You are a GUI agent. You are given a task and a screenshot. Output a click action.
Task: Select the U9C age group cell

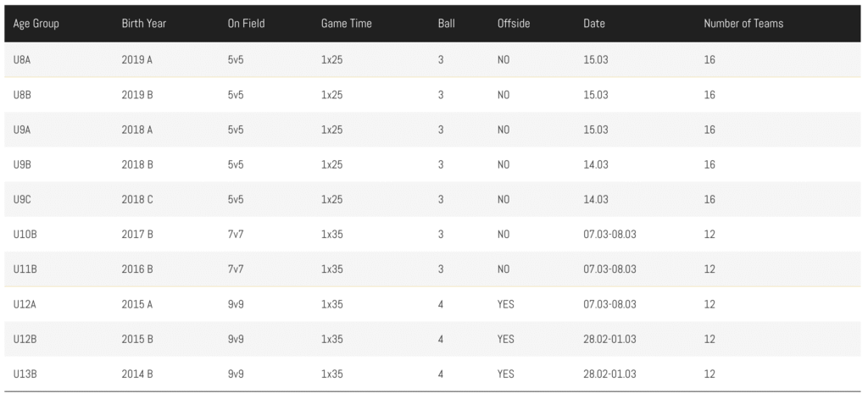tap(22, 199)
